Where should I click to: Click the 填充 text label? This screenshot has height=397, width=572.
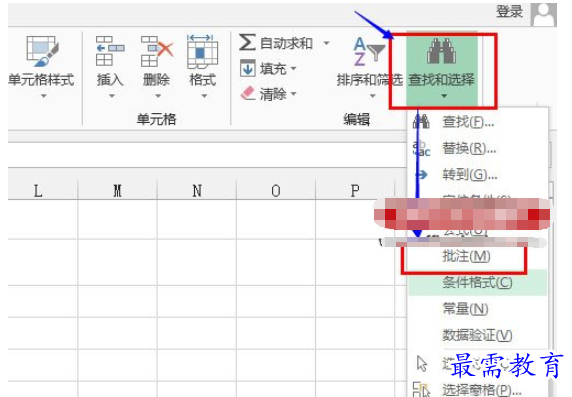coord(273,69)
